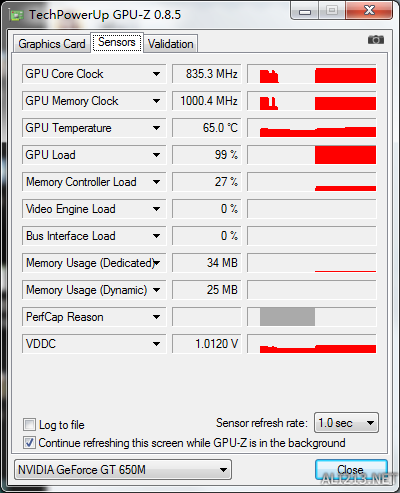This screenshot has height=493, width=400.
Task: Open the Sensor refresh rate combo box
Action: pyautogui.click(x=346, y=423)
